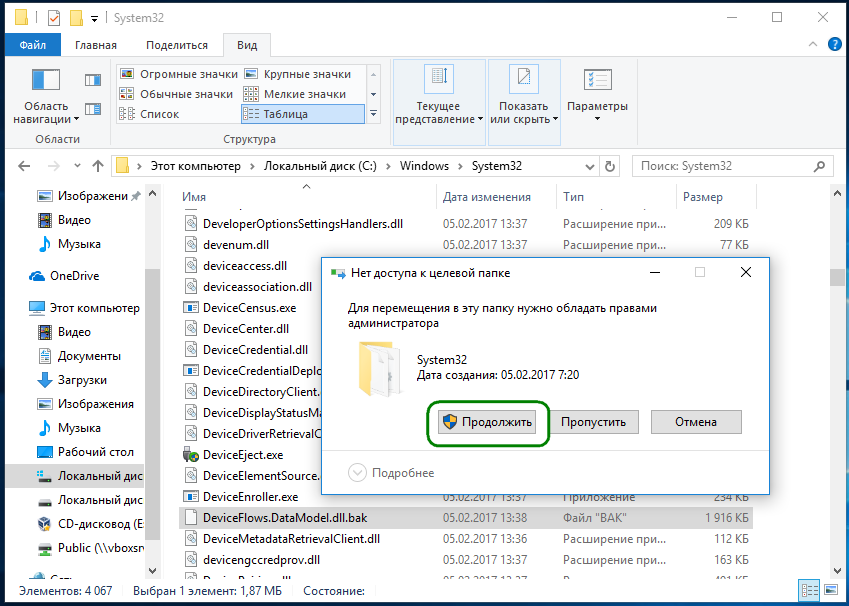Click Продолжить in the access dialog
849x606 pixels.
point(487,422)
